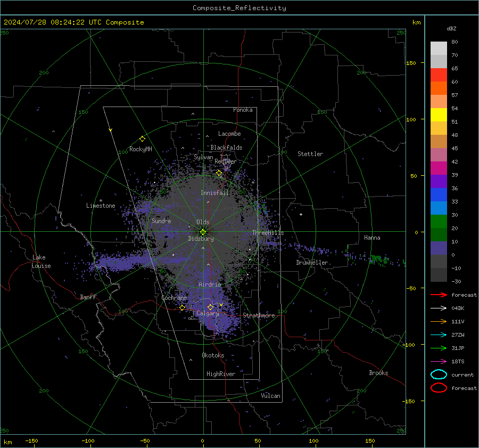Click the yellow diamond marker near RockyMH
479x448 pixels.
click(142, 139)
